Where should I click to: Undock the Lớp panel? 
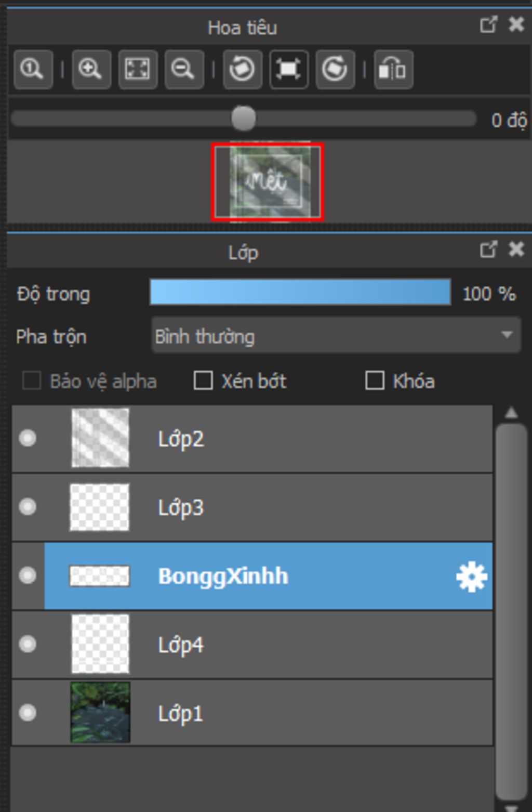point(488,250)
